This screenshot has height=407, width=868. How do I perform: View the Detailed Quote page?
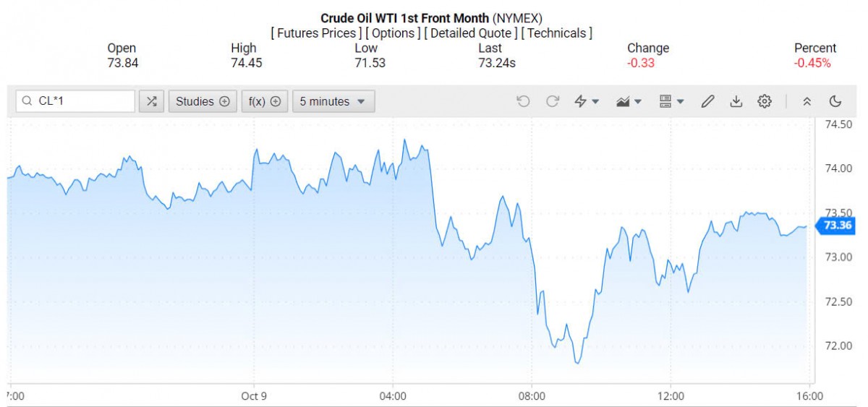click(470, 33)
